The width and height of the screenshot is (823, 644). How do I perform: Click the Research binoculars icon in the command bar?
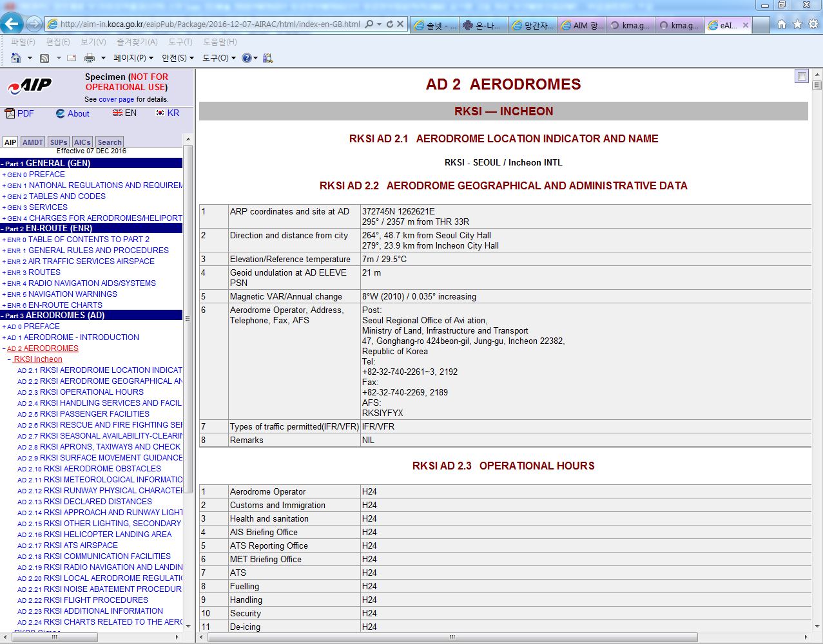267,58
